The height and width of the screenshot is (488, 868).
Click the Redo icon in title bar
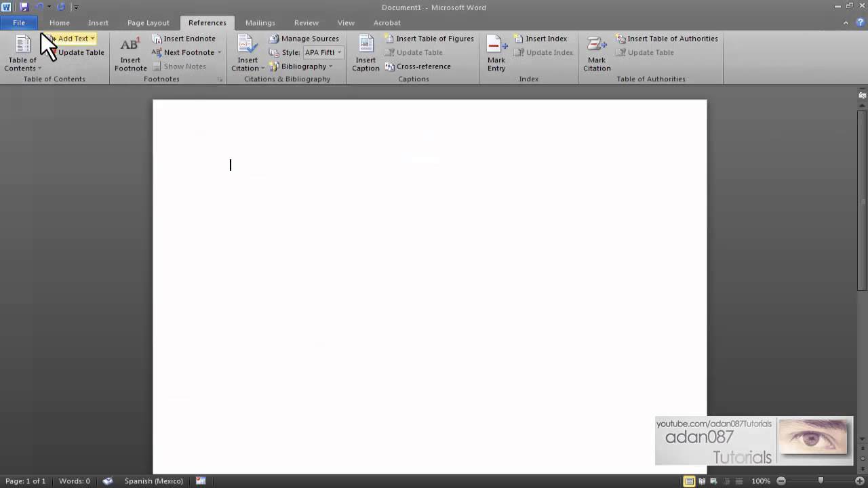pyautogui.click(x=60, y=7)
